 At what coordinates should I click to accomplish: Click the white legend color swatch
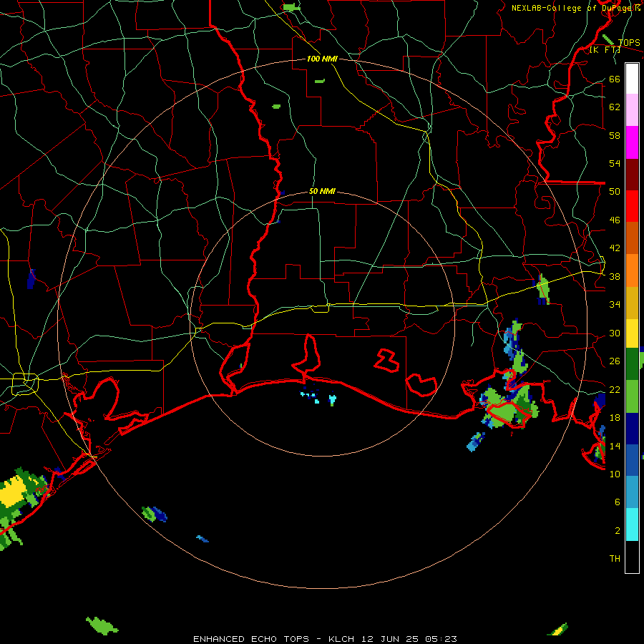(x=632, y=79)
